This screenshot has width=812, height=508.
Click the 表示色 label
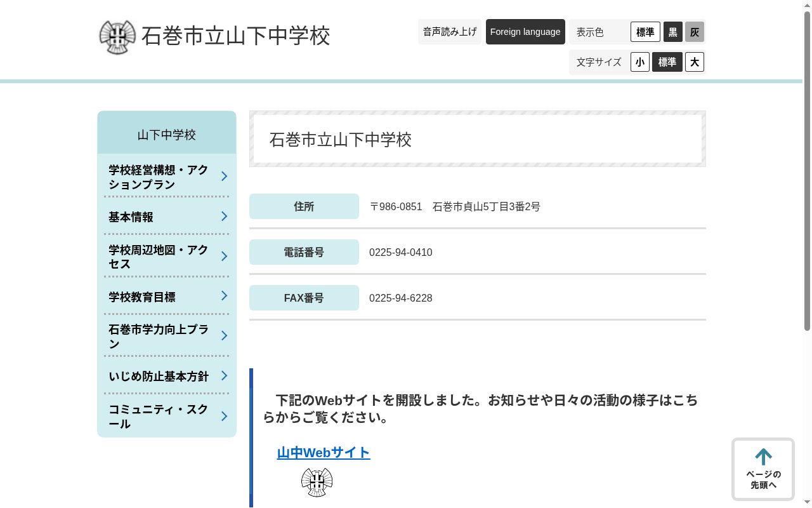coord(590,32)
